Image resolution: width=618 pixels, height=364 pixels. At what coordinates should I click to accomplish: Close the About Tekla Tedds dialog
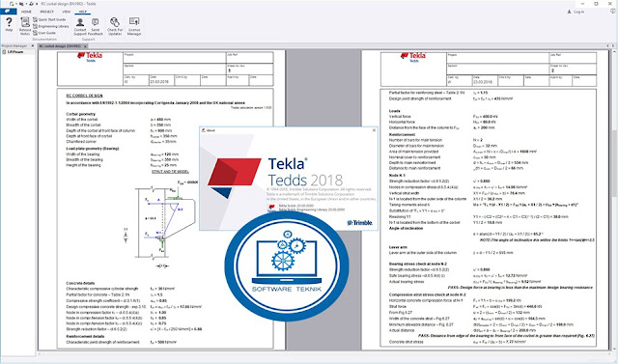[374, 130]
